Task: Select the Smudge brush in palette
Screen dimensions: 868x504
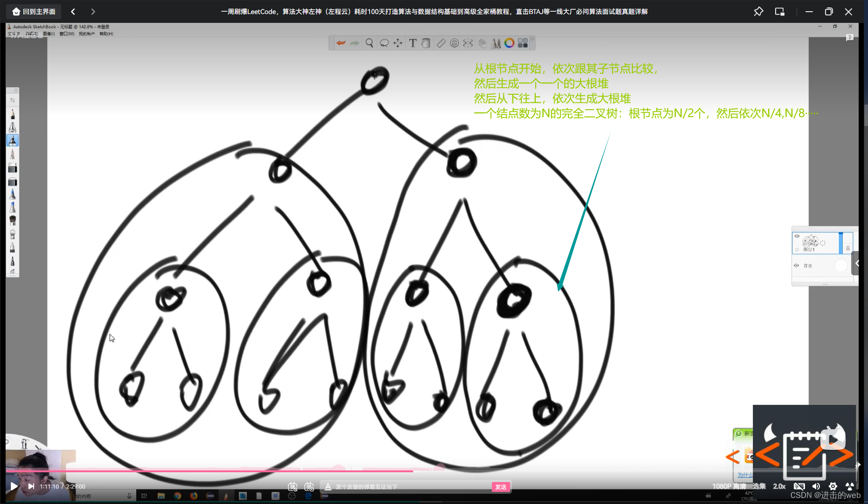Action: pyautogui.click(x=13, y=234)
